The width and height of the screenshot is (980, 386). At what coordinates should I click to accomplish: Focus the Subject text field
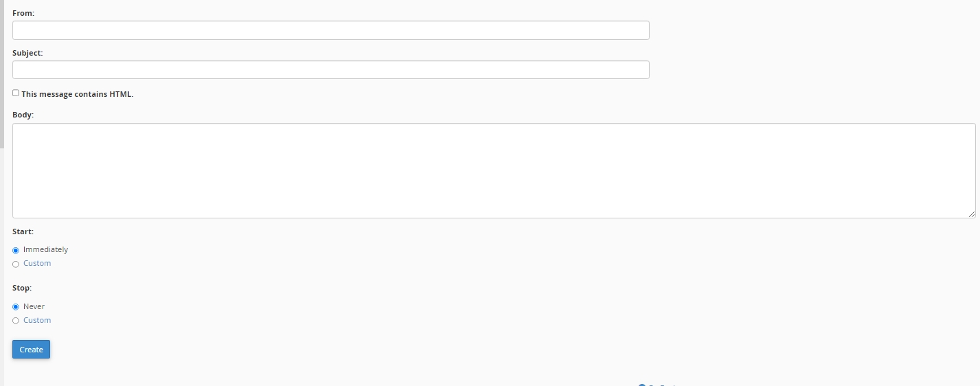pyautogui.click(x=330, y=70)
